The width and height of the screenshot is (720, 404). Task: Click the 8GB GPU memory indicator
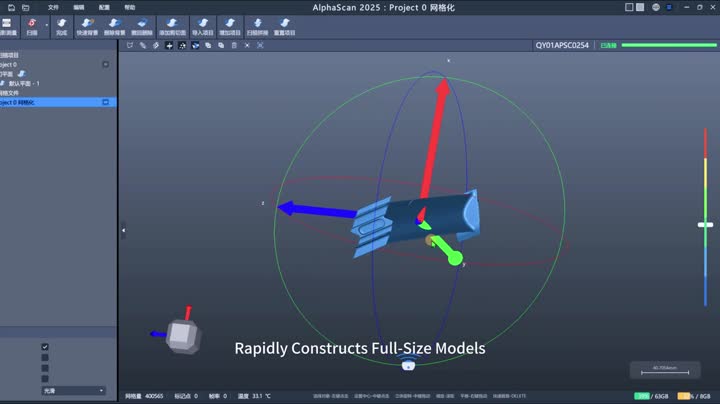(694, 396)
